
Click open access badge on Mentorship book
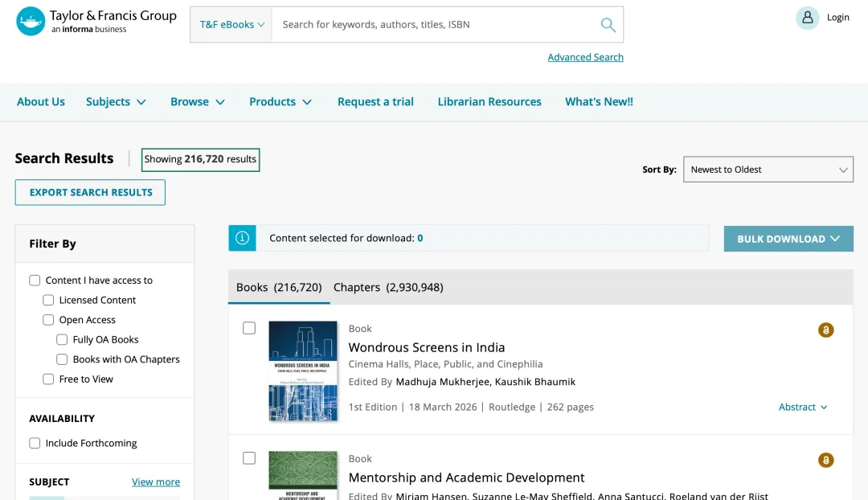[825, 460]
